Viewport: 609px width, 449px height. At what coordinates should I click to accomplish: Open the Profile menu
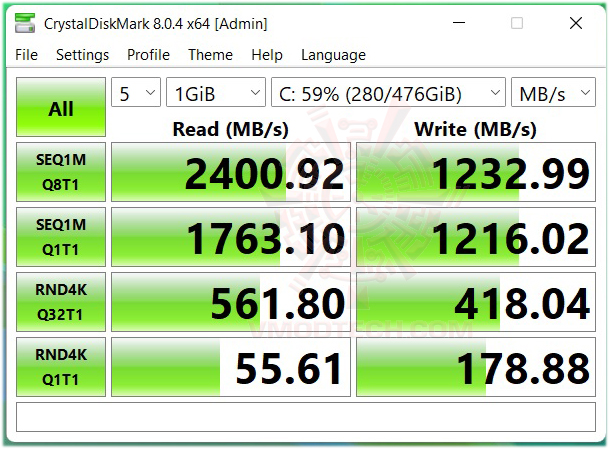pos(148,55)
